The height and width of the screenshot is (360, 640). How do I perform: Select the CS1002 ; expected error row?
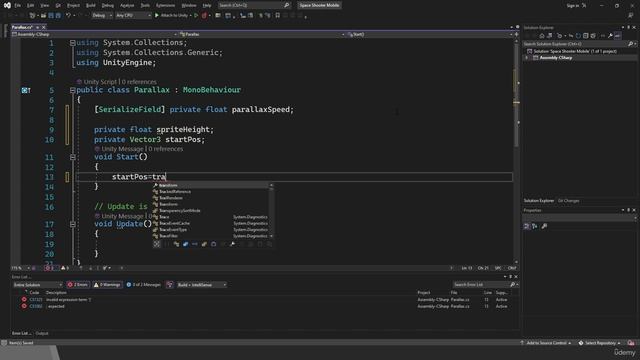(265, 306)
